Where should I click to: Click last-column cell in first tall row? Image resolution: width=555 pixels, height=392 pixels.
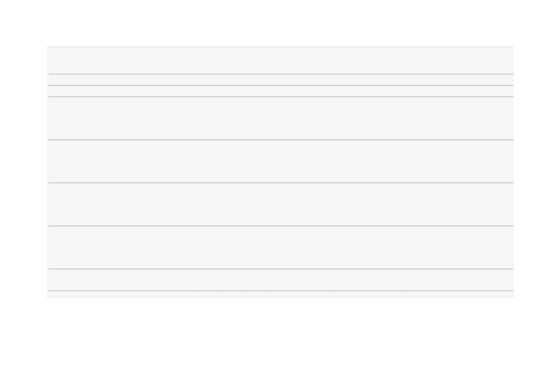coord(458,118)
